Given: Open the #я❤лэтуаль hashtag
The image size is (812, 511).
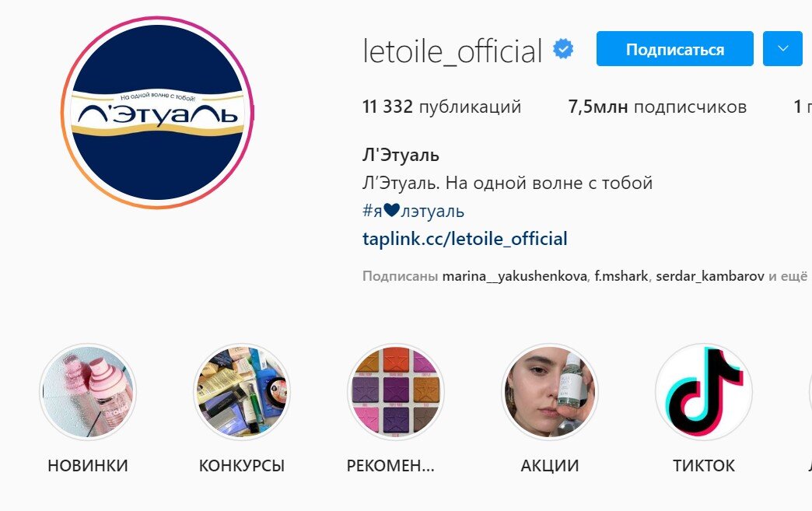Looking at the screenshot, I should coord(413,211).
